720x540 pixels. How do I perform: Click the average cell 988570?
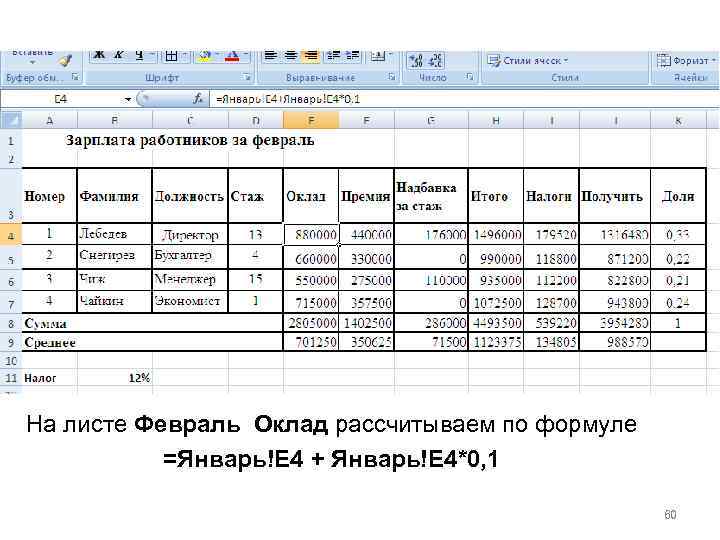[615, 342]
